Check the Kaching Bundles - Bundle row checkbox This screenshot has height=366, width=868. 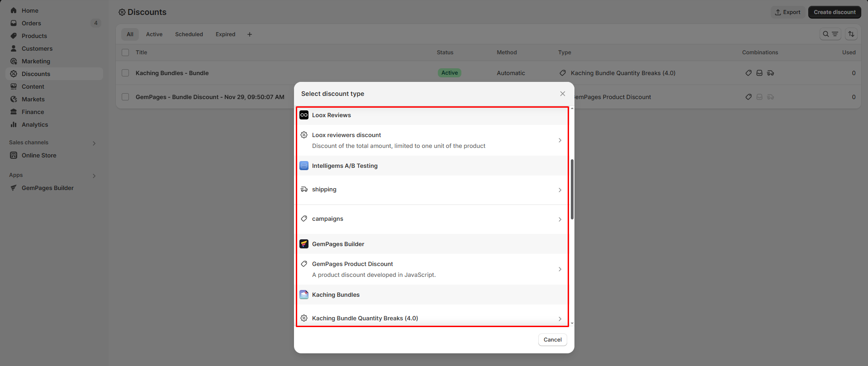[x=125, y=73]
